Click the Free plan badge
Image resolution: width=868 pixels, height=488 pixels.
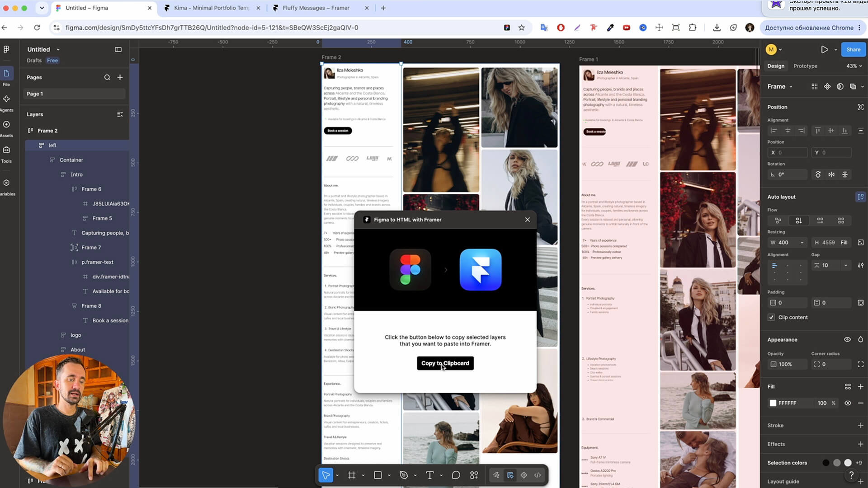tap(52, 61)
